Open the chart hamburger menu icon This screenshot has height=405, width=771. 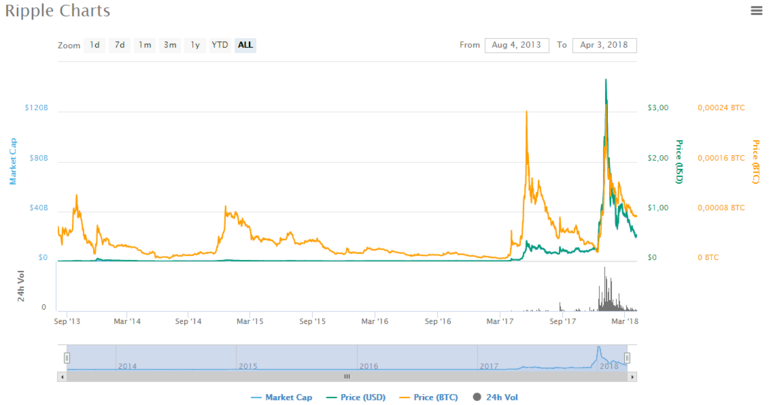pos(756,10)
